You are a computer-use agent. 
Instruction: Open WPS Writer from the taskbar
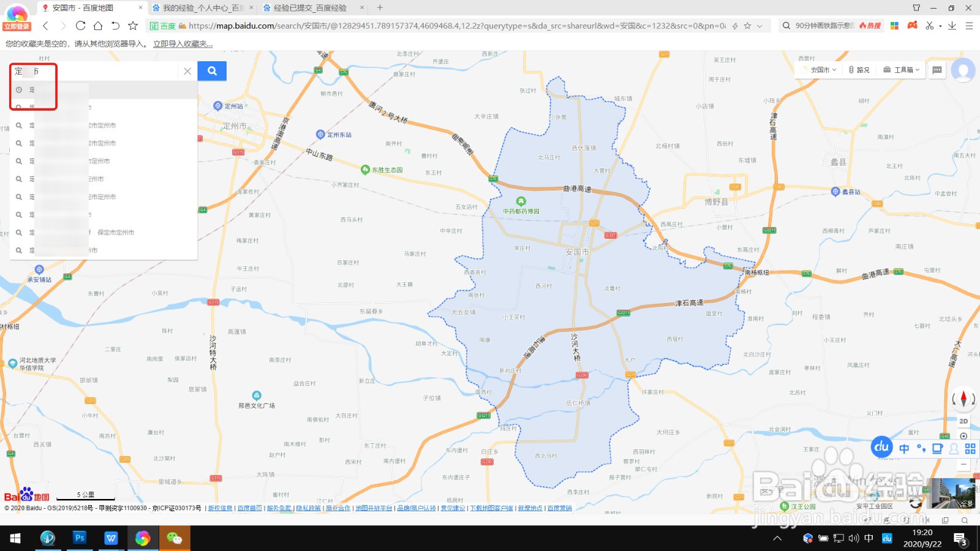pos(111,538)
